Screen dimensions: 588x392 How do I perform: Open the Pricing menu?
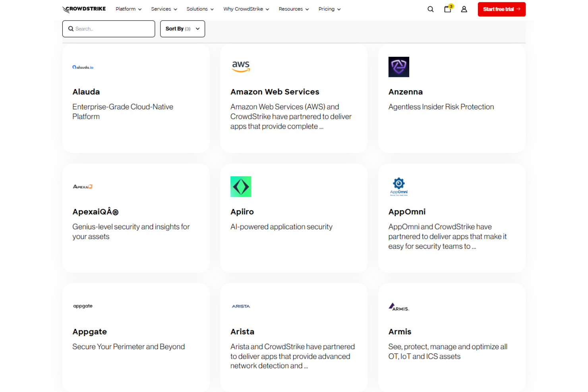(x=329, y=9)
